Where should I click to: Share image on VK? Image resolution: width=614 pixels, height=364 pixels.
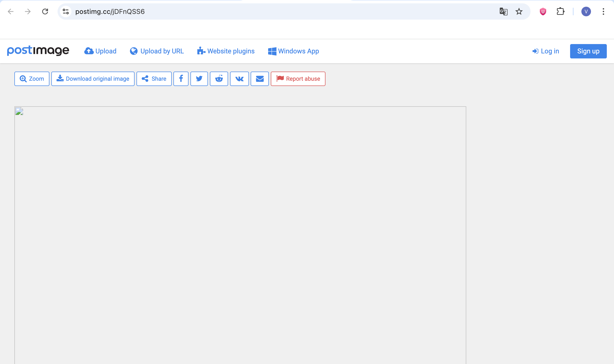pos(239,79)
